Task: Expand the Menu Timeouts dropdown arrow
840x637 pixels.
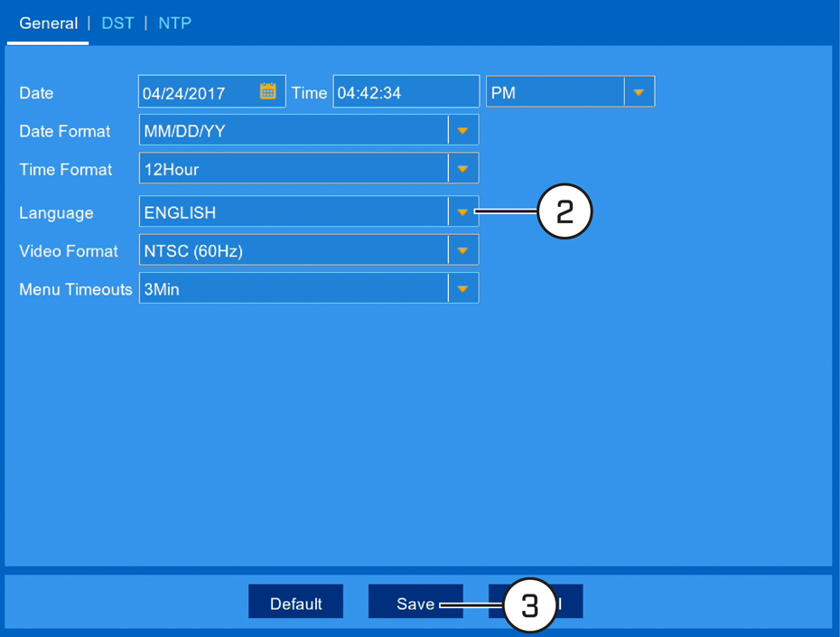Action: (x=462, y=289)
